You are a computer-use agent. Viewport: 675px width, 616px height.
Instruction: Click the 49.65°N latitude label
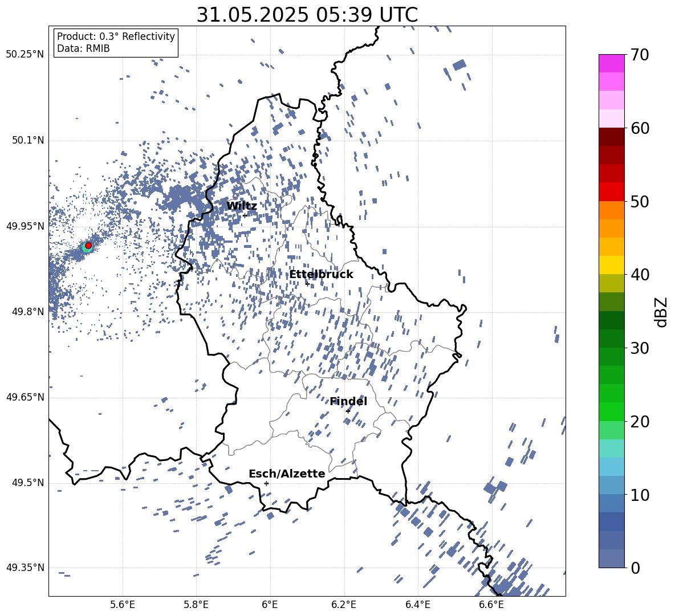(25, 397)
